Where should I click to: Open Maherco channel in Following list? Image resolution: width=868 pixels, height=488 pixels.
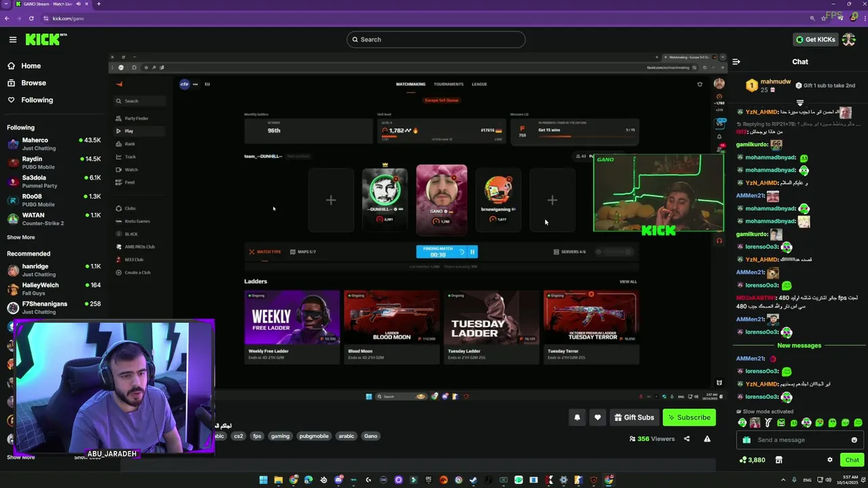(54, 144)
